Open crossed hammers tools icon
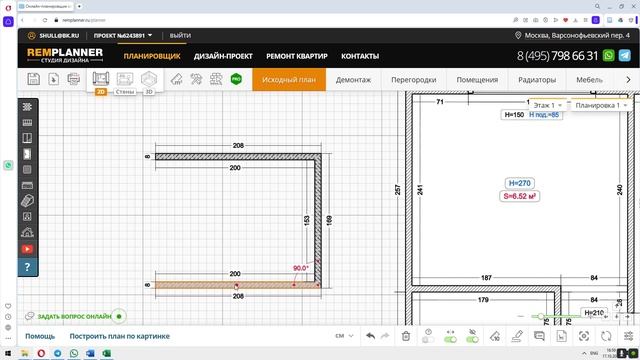 tap(196, 79)
